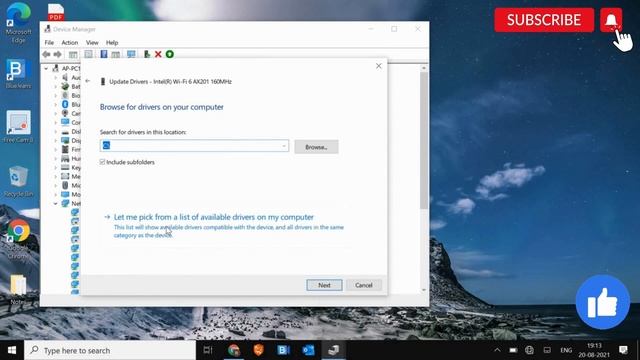
Task: Open the notification center icon
Action: coord(623,350)
